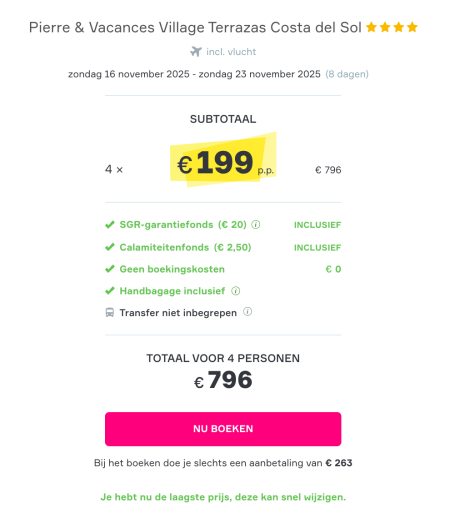Click the info icon next to SGR-garantiefonds

coord(256,225)
